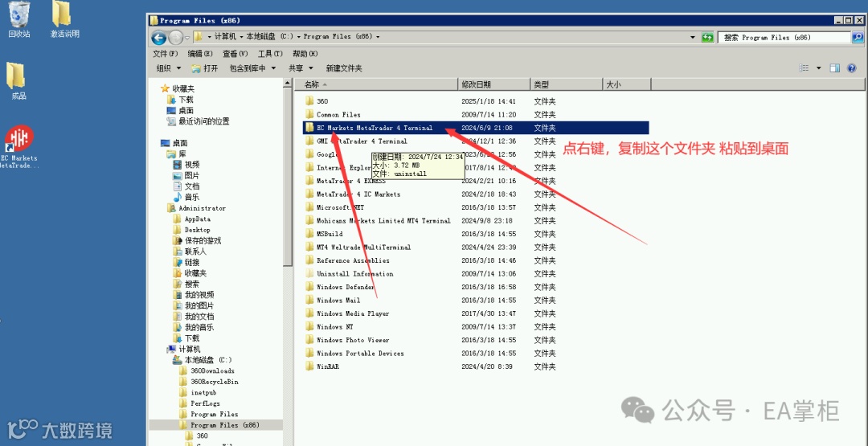The width and height of the screenshot is (868, 446).
Task: Open the 共享 dropdown
Action: (x=301, y=68)
